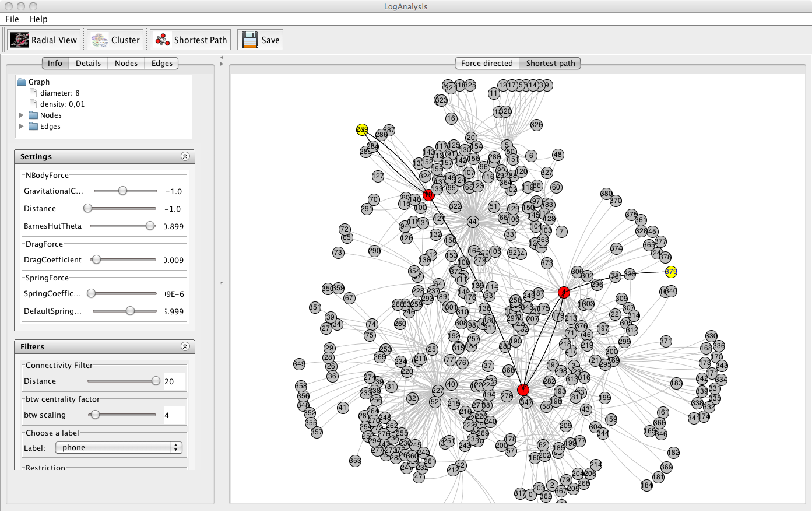Select graph node 73
The height and width of the screenshot is (512, 812).
[x=338, y=253]
